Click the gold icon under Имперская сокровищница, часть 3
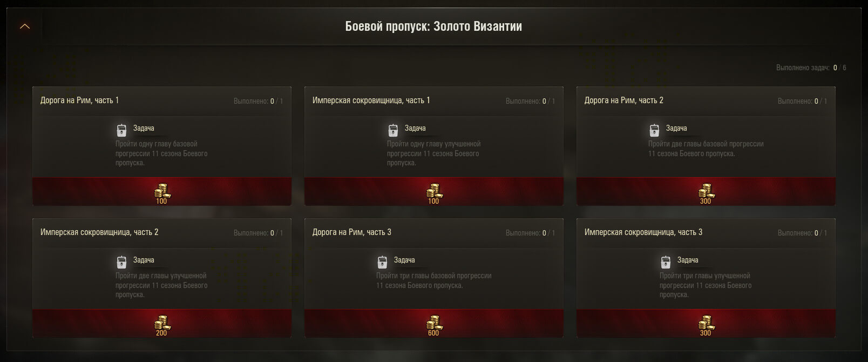 coord(706,323)
